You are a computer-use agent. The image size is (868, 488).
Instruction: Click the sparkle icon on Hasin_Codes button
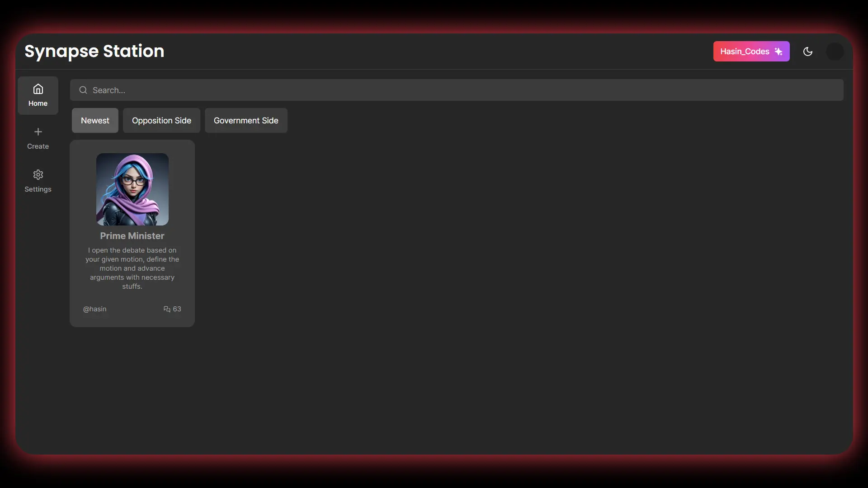[778, 52]
